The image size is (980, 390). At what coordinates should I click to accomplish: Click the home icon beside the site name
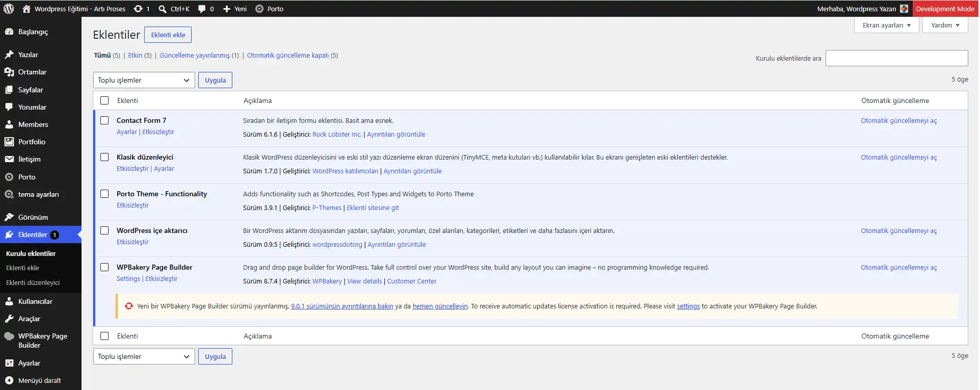click(x=27, y=9)
